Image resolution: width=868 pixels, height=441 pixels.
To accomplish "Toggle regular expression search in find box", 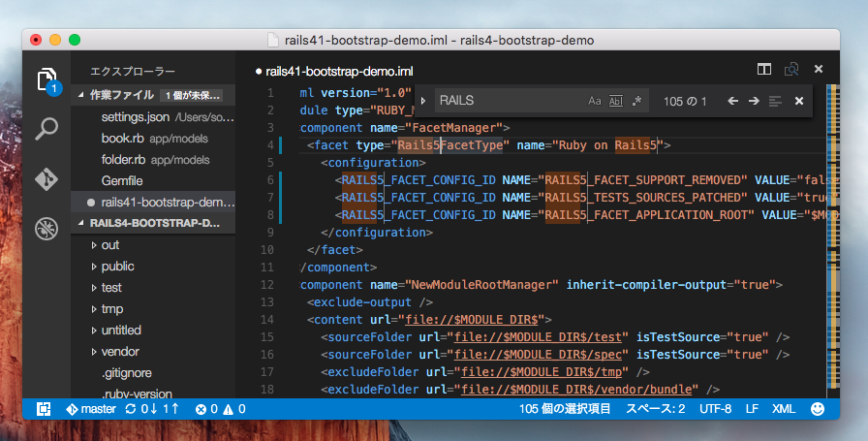I will coord(636,101).
